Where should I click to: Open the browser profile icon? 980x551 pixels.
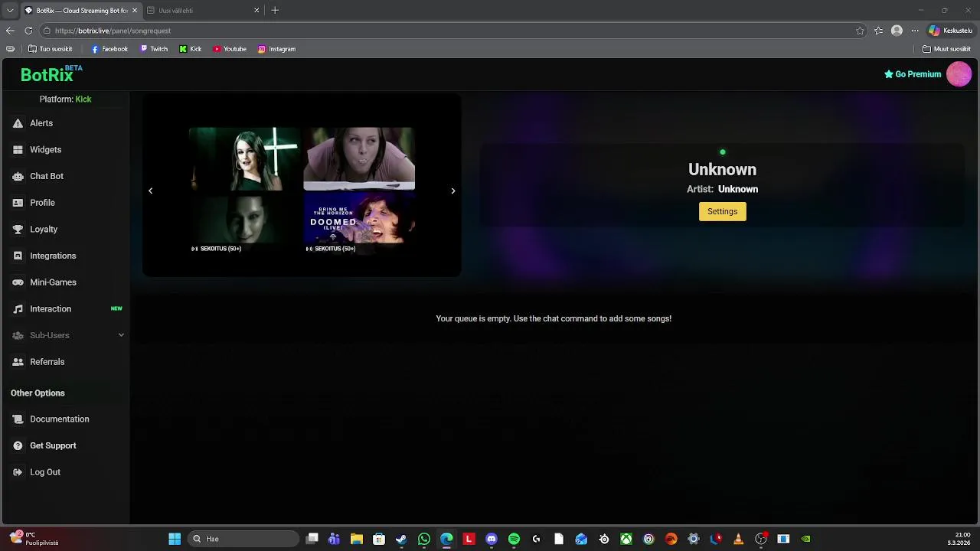pos(897,31)
